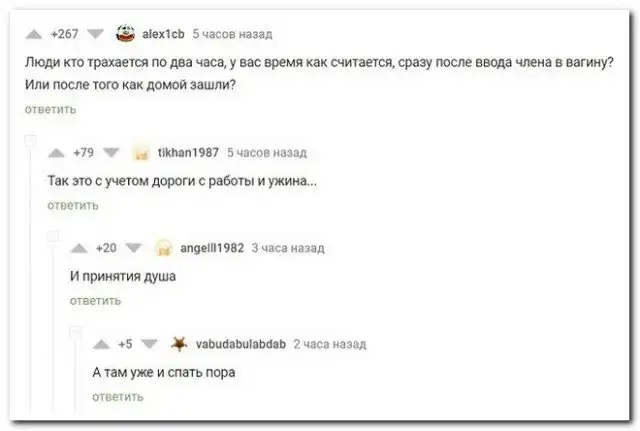Click "ответить" under tikhan1987's comment
640x431 pixels.
(73, 205)
